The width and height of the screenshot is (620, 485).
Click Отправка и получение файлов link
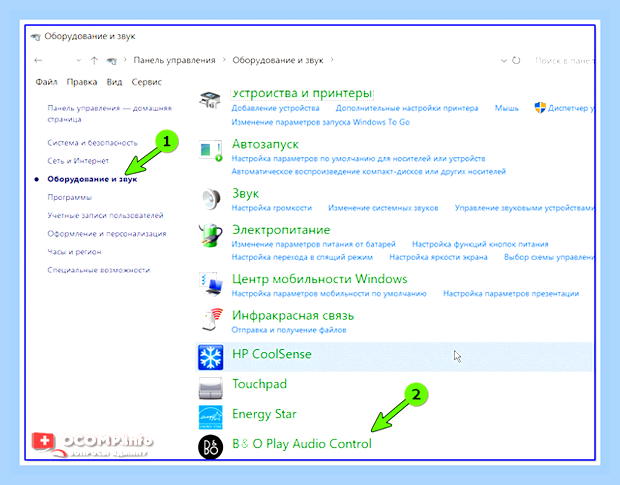pyautogui.click(x=289, y=330)
